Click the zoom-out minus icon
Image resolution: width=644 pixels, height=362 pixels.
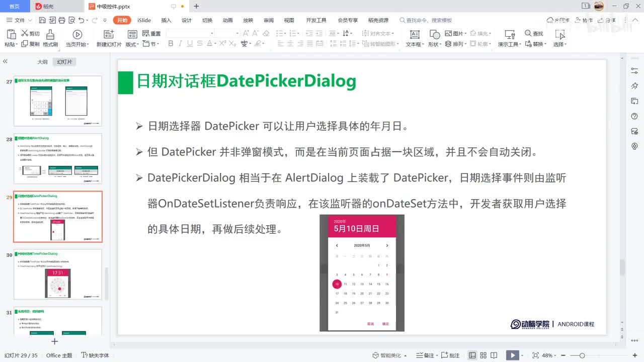tap(563, 355)
